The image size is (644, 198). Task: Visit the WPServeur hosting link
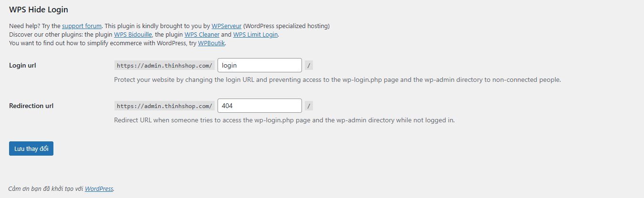(x=227, y=26)
